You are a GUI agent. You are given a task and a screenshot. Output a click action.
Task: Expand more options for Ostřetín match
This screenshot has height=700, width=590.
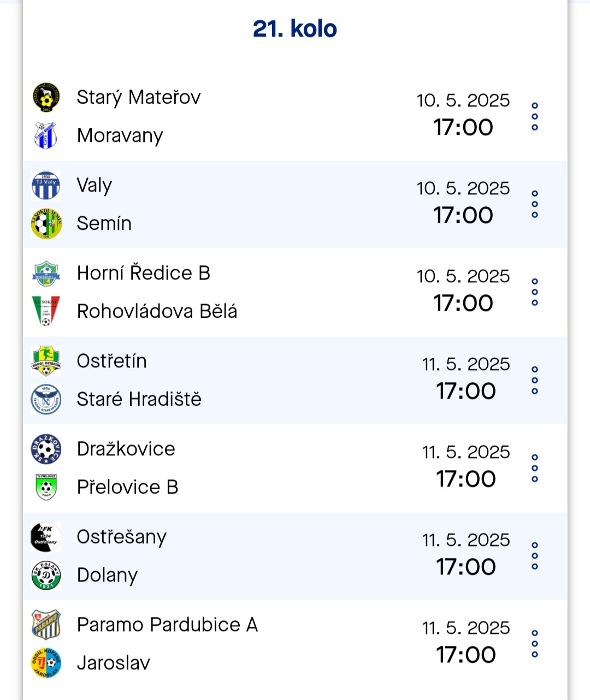click(535, 380)
